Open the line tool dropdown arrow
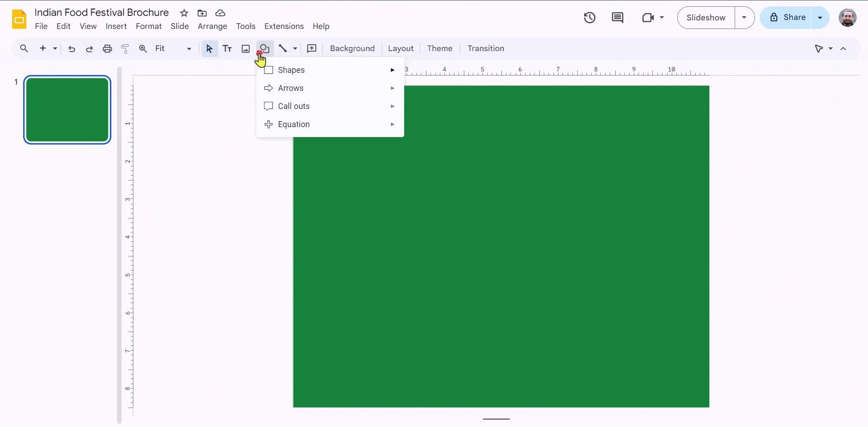This screenshot has height=427, width=868. [294, 48]
